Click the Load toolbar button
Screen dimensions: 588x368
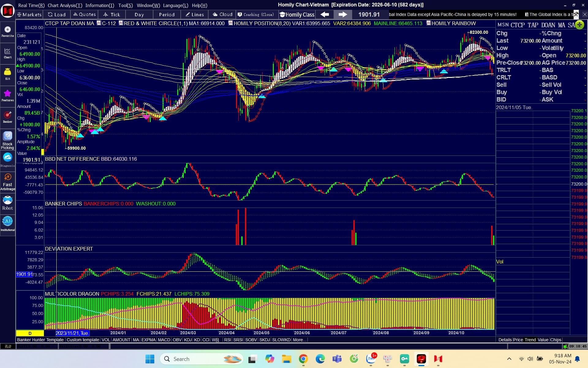pos(57,14)
